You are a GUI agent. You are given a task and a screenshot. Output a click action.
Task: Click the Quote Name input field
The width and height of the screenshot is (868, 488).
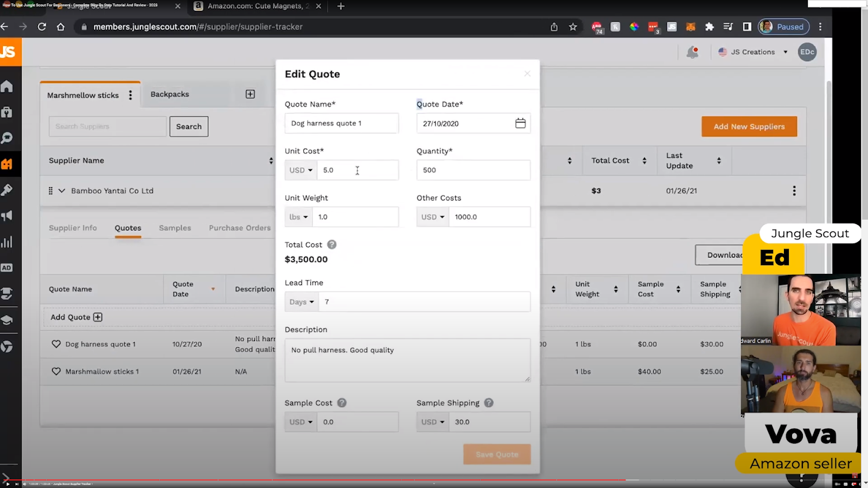click(x=342, y=123)
